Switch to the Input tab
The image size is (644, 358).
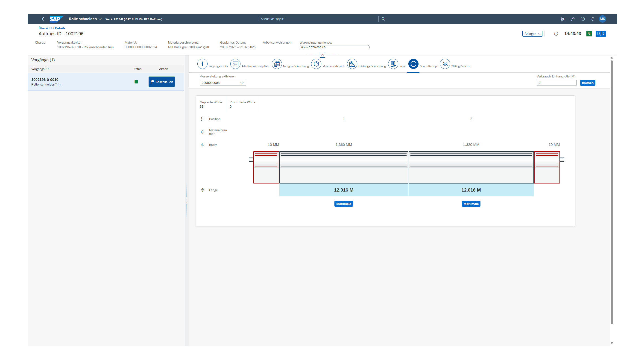(x=393, y=64)
